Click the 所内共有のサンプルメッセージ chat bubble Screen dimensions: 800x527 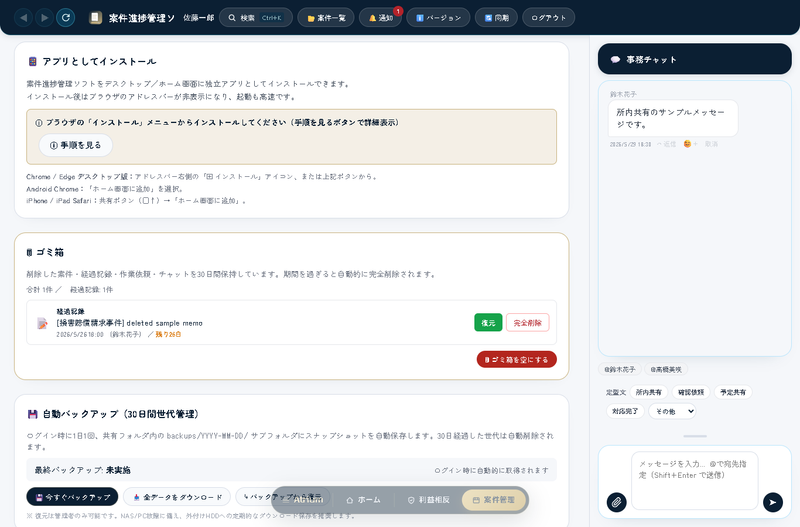click(x=672, y=118)
